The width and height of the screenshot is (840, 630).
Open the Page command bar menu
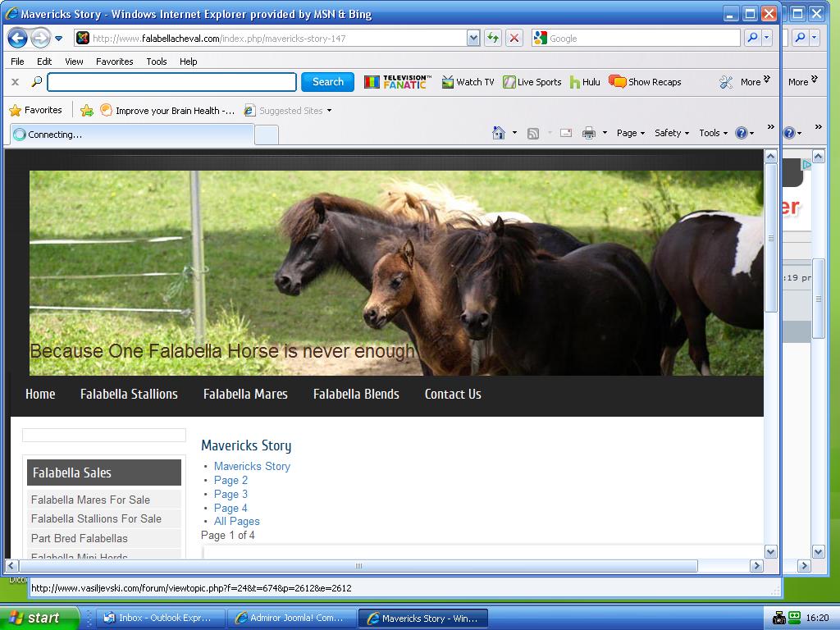631,133
